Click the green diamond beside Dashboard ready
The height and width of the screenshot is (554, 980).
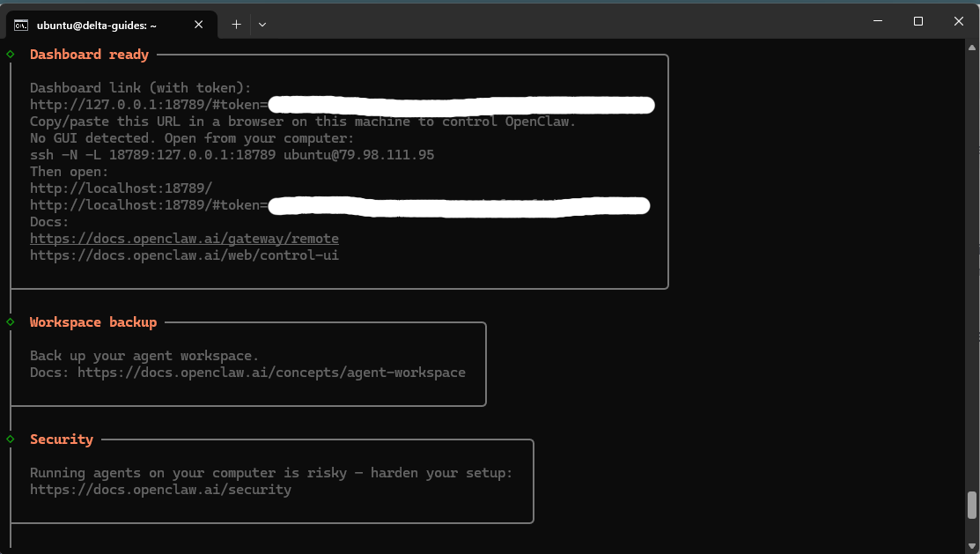click(11, 55)
